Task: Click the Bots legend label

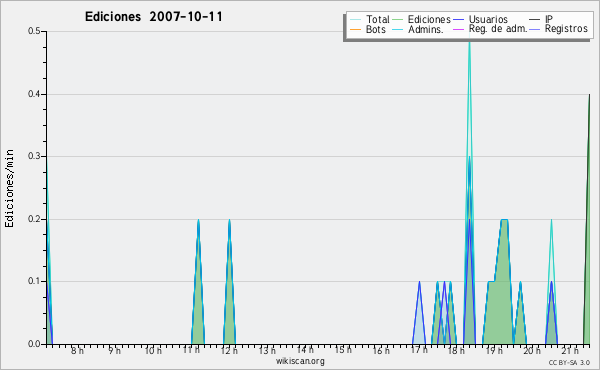Action: [375, 29]
